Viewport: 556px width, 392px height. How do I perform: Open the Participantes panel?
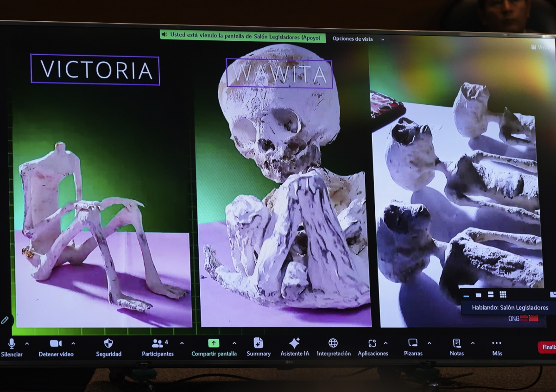157,344
